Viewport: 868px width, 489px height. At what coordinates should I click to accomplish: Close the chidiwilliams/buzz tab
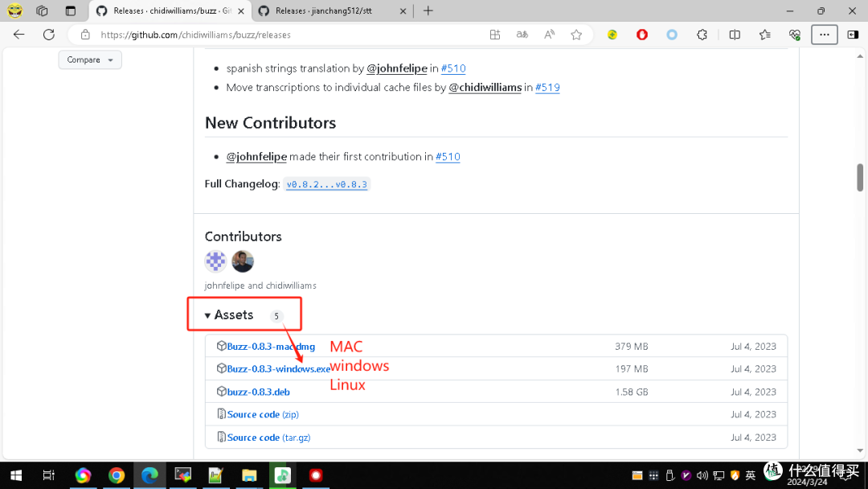click(241, 10)
